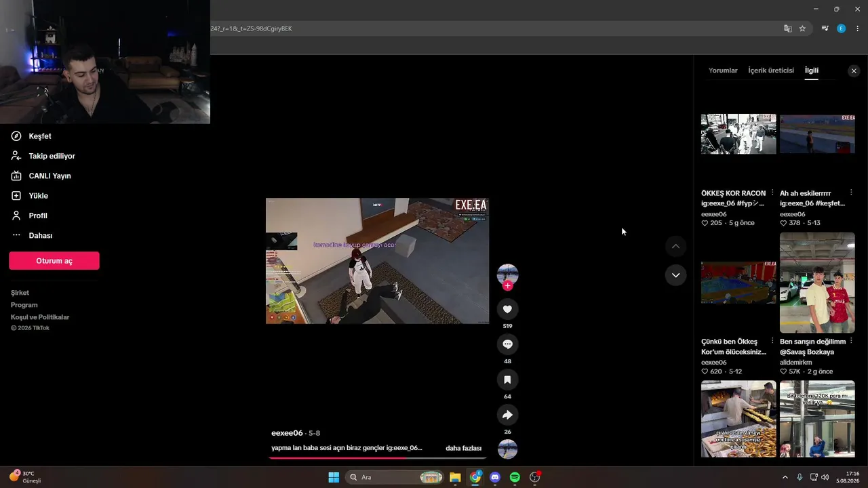This screenshot has height=488, width=868.
Task: Open ÖKKEŞ KOR RACON video thumbnail
Action: tap(738, 134)
